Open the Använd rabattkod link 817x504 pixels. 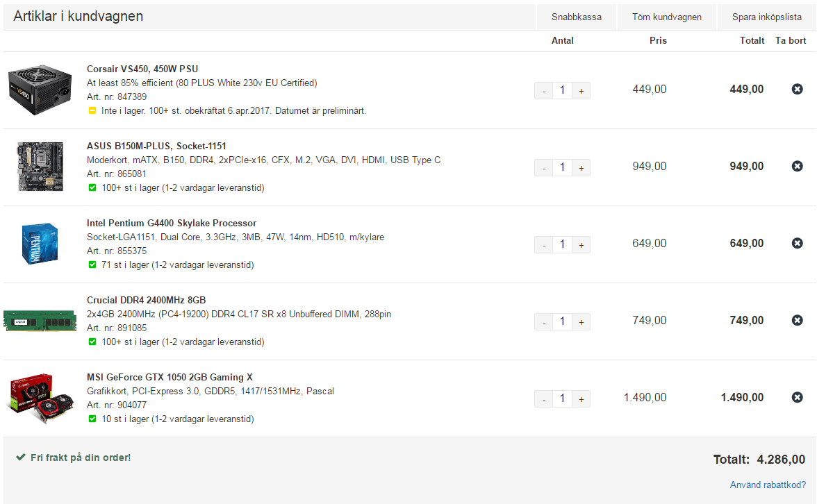768,485
